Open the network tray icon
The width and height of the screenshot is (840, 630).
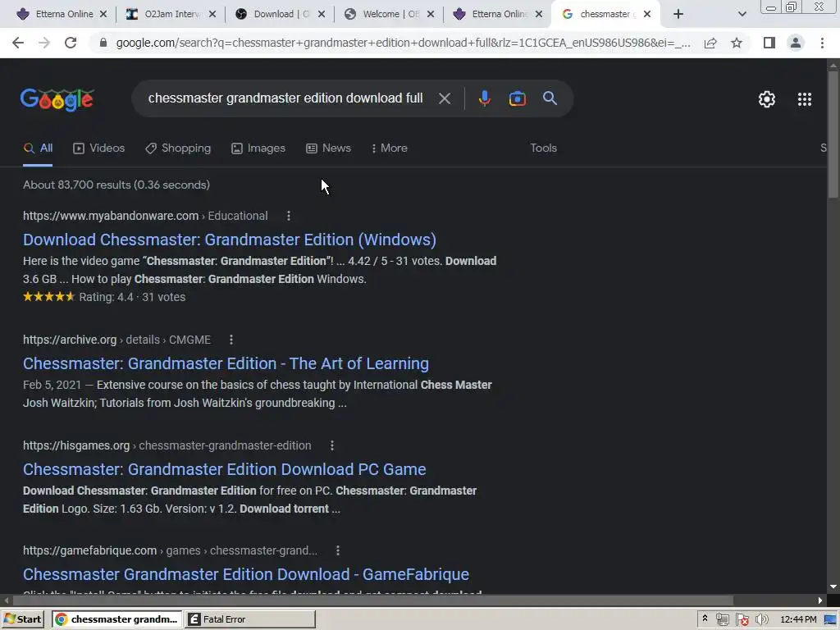coord(722,619)
